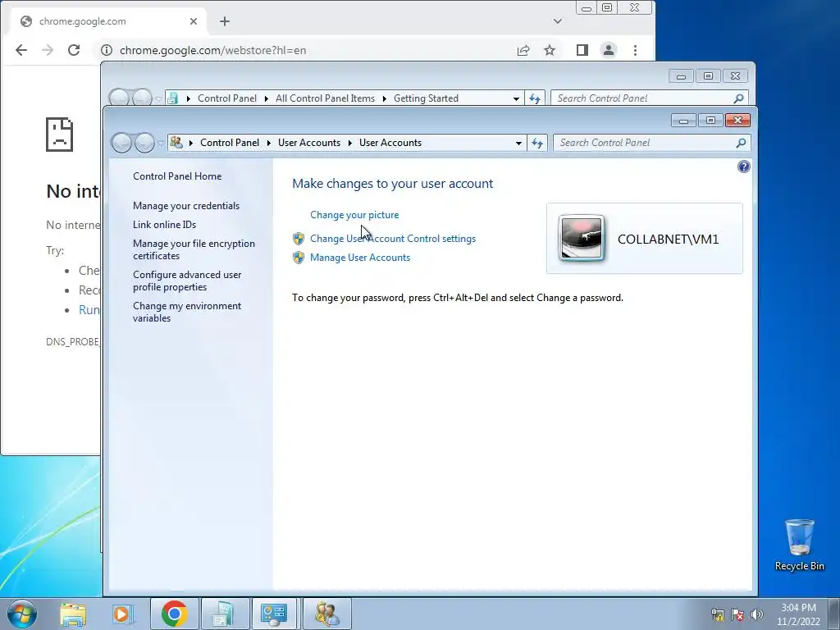Select Getting Started breadcrumb

click(x=426, y=98)
